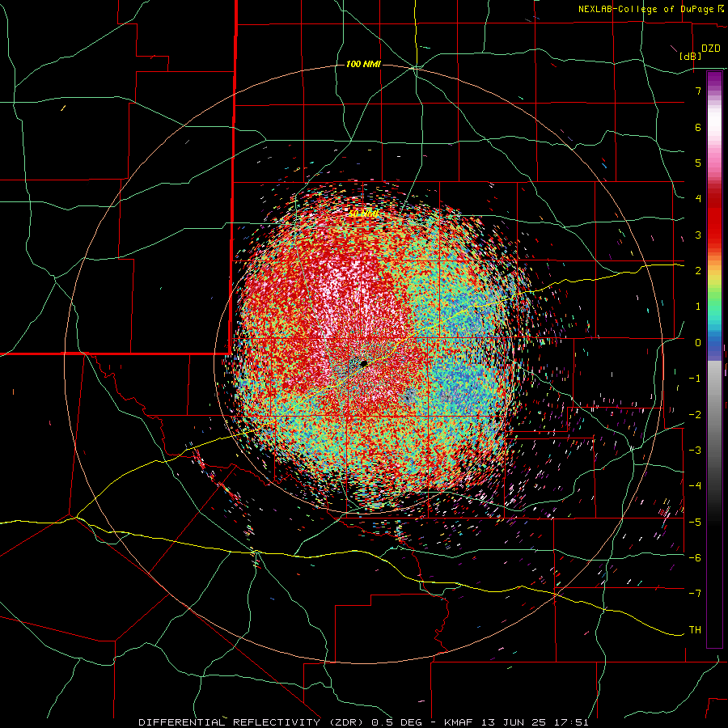This screenshot has width=728, height=728.
Task: Click the 100 NMI range ring label
Action: click(x=363, y=64)
